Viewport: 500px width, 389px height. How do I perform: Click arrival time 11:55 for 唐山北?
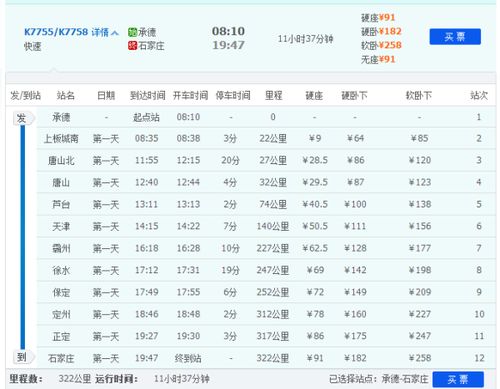click(x=147, y=160)
